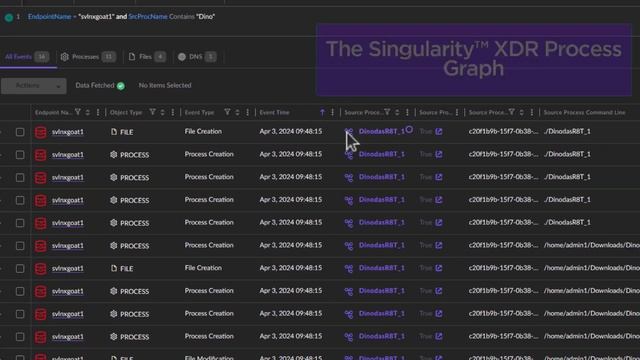The width and height of the screenshot is (640, 360).
Task: Open external link icon in ./DinodasR8T_1 File Creation row
Action: click(x=439, y=131)
